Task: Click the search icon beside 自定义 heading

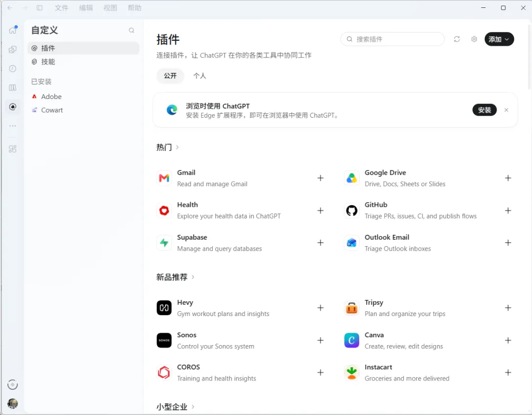Action: coord(132,31)
